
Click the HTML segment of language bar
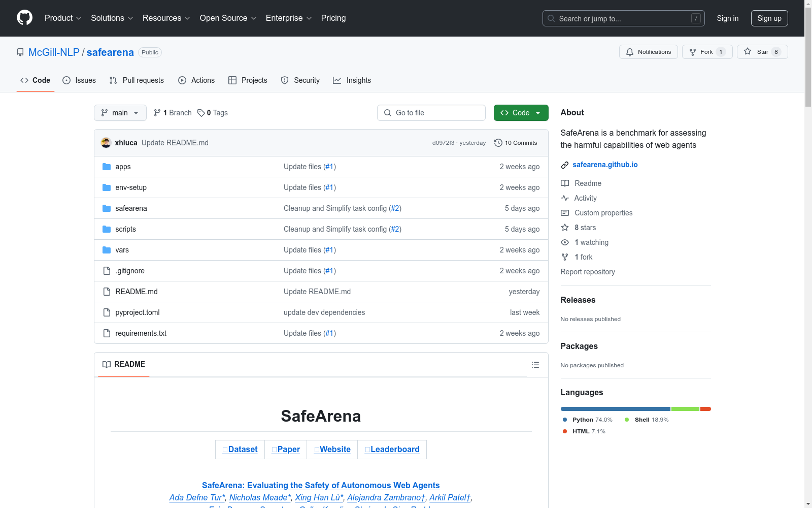tap(705, 409)
